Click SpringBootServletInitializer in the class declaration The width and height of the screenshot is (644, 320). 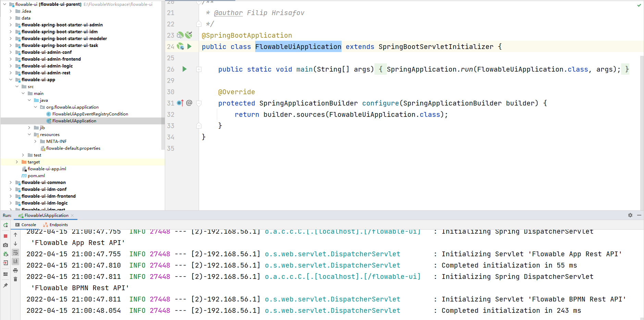click(436, 47)
